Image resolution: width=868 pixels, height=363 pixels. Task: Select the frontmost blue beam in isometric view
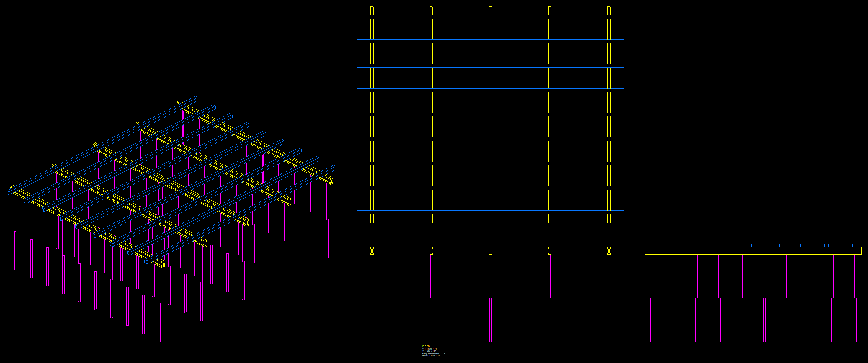click(x=240, y=215)
